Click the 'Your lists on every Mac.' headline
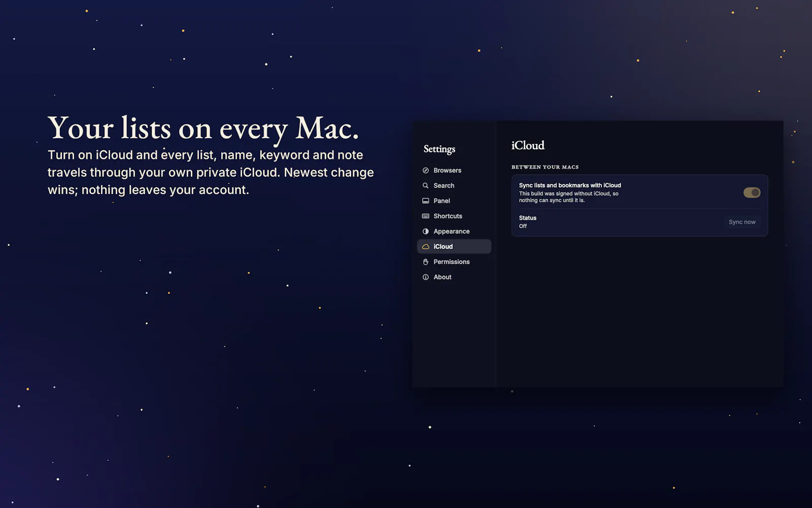 pos(203,128)
